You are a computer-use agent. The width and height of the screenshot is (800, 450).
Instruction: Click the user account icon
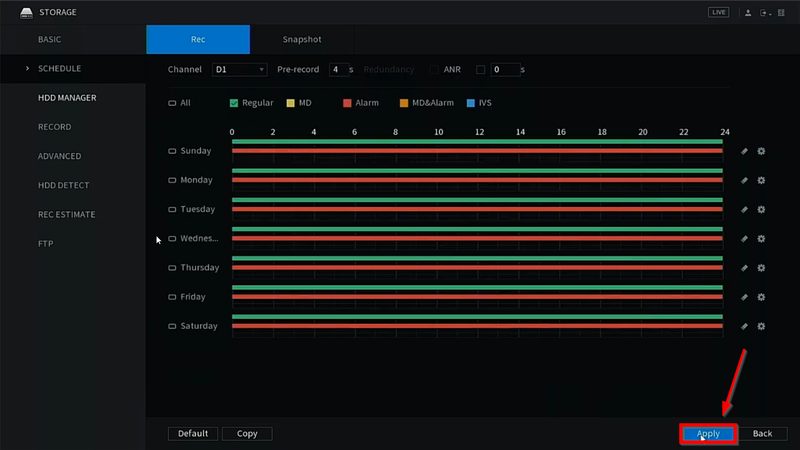748,12
